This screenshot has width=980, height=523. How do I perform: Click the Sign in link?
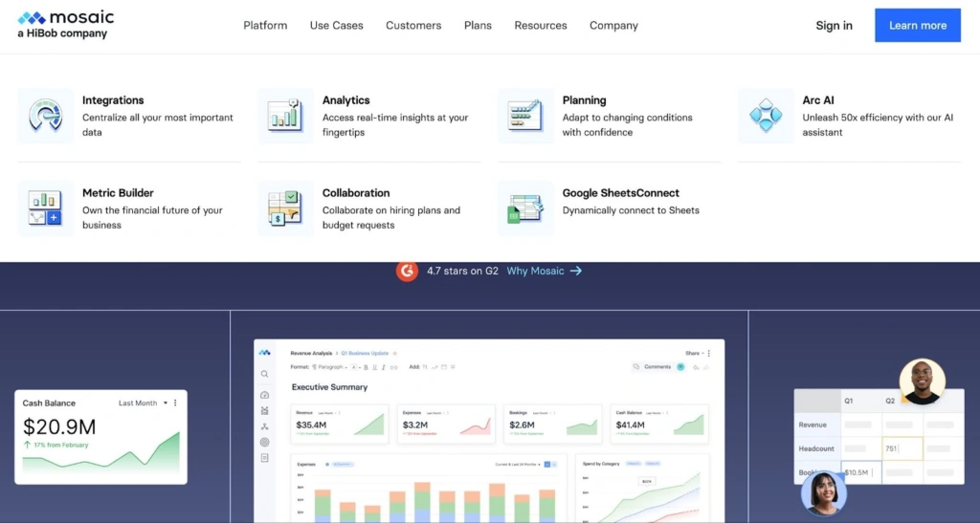(x=834, y=26)
